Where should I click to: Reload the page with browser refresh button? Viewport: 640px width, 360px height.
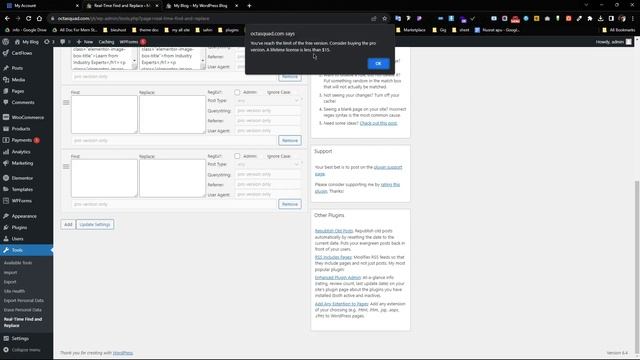point(28,18)
